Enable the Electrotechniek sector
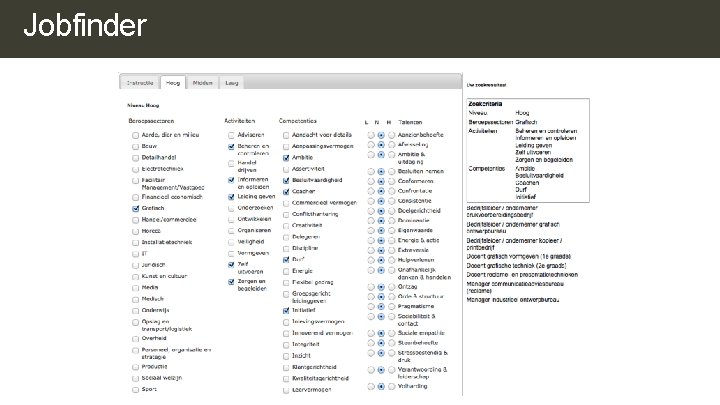Image resolution: width=720 pixels, height=405 pixels. pos(135,169)
